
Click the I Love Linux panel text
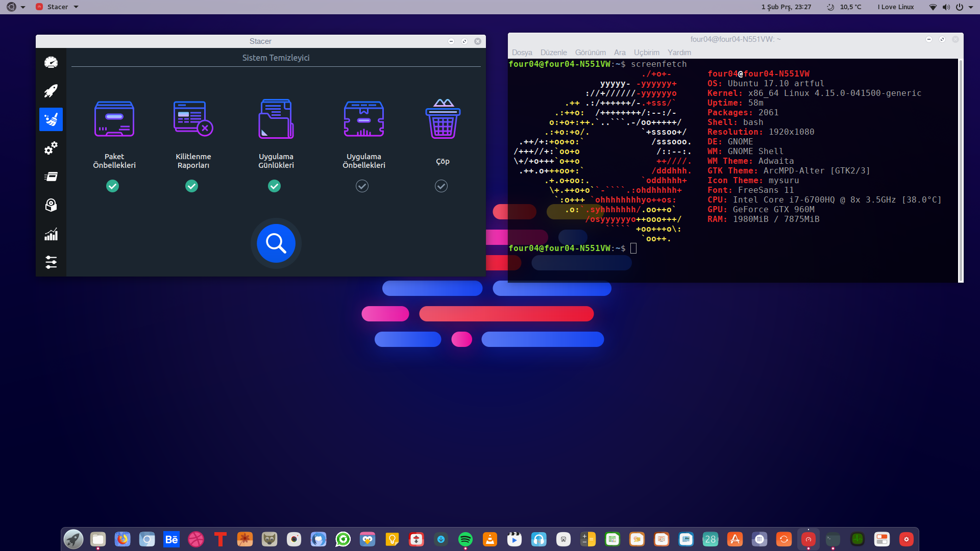point(896,7)
